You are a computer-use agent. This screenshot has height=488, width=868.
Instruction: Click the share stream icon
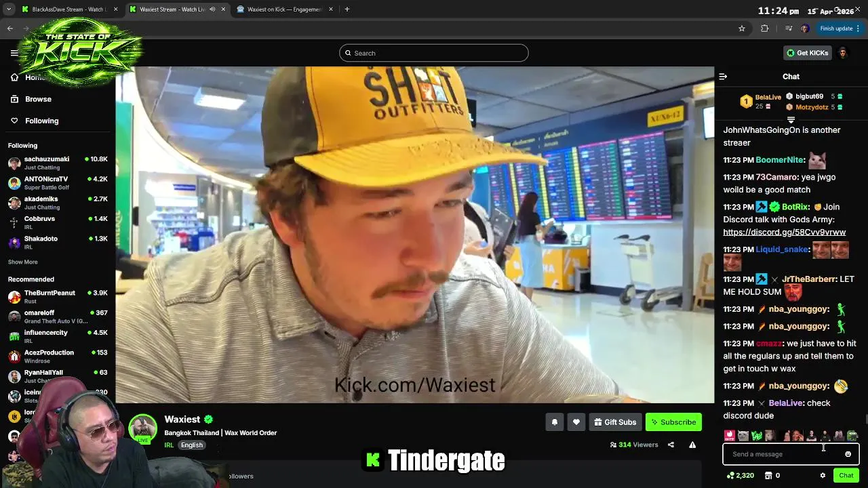coord(671,445)
